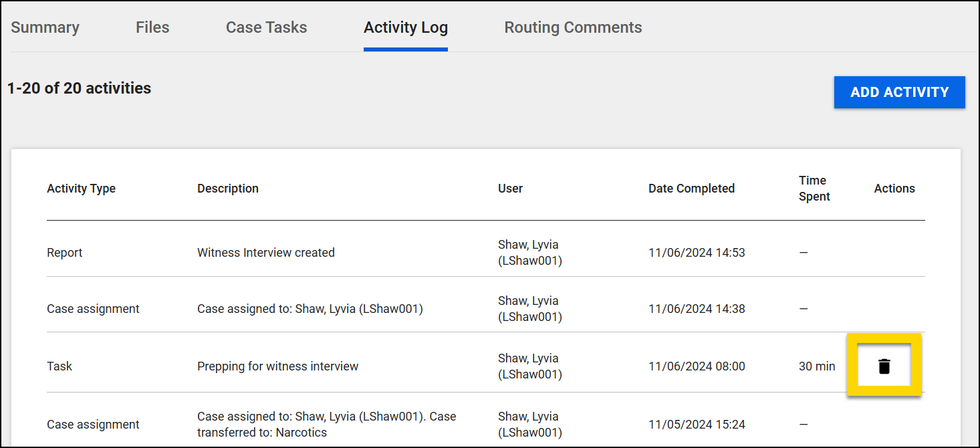Open the Prepping for witness interview entry
The height and width of the screenshot is (448, 980).
click(x=278, y=366)
